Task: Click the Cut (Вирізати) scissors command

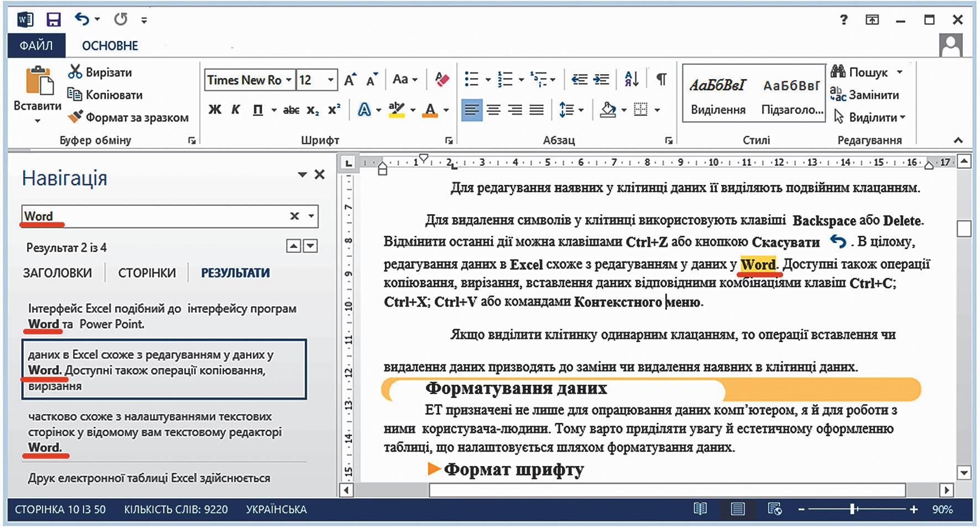Action: [100, 72]
